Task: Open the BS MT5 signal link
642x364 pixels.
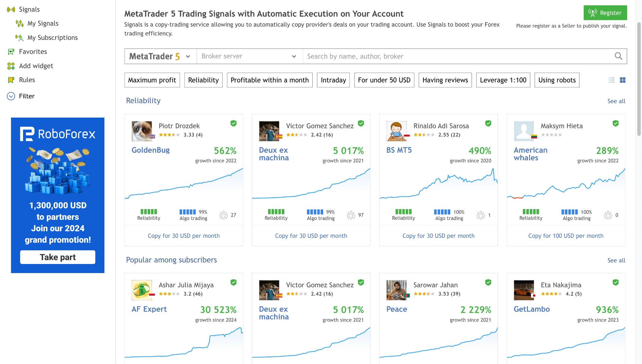Action: coord(399,150)
